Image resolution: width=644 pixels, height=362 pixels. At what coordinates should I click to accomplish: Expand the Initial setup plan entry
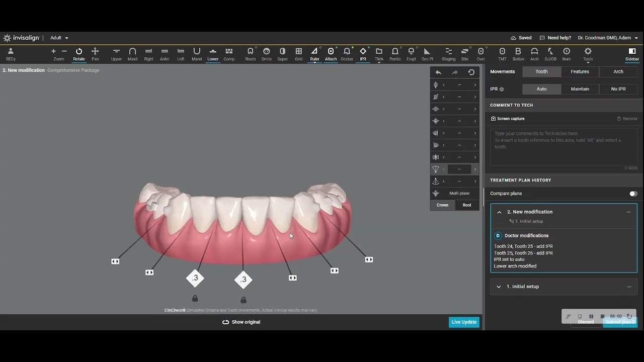499,287
